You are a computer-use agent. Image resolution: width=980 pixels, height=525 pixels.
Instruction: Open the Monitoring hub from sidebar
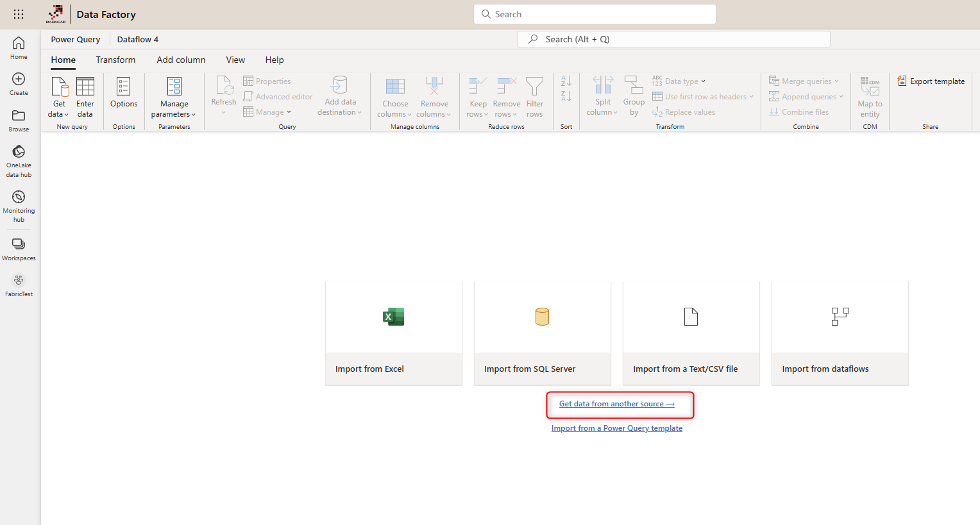[19, 197]
